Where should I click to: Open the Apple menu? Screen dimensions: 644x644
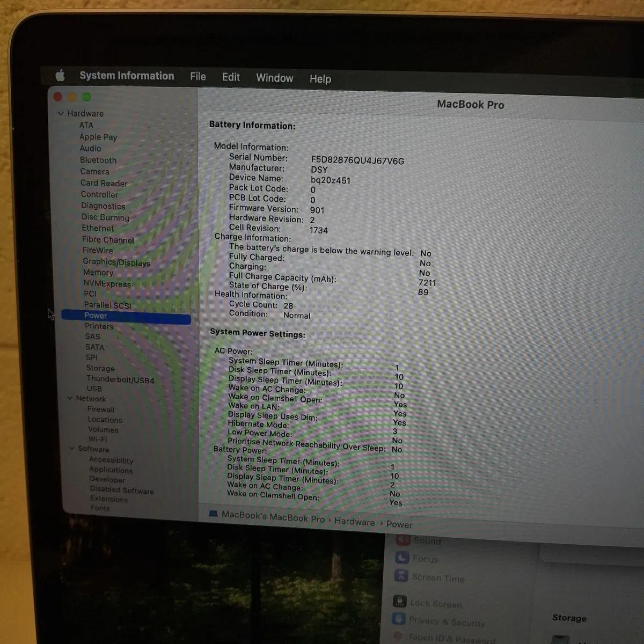pos(60,75)
